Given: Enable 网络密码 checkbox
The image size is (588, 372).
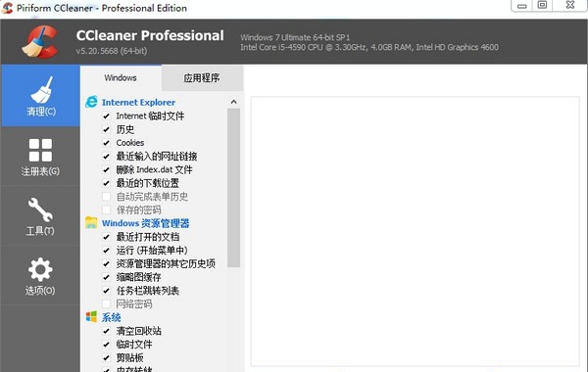Looking at the screenshot, I should 107,303.
